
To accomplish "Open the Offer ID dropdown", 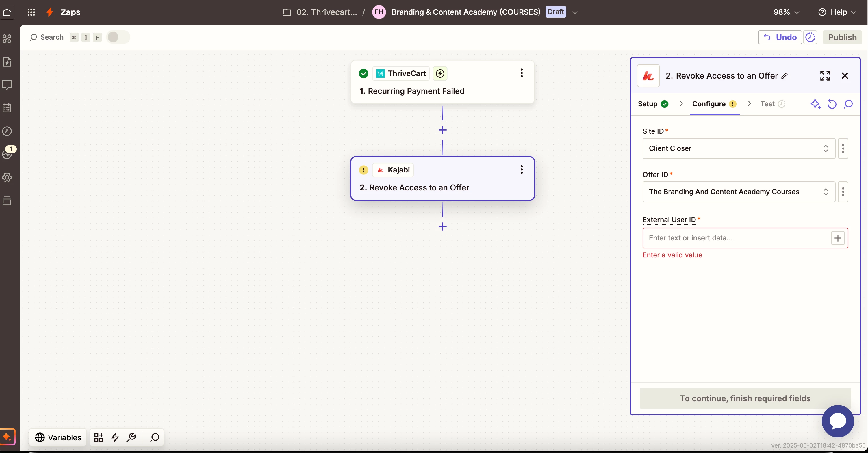I will tap(739, 192).
